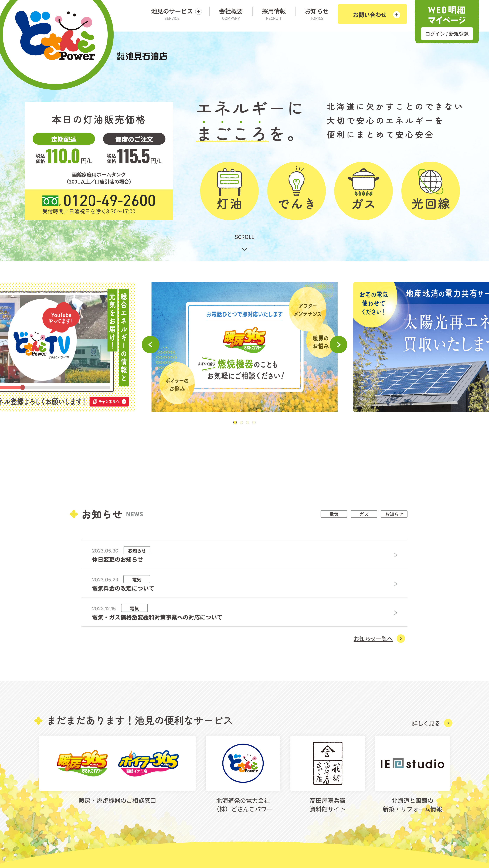This screenshot has height=868, width=489.
Task: Open 会社概要 COMPANY menu item
Action: point(231,14)
